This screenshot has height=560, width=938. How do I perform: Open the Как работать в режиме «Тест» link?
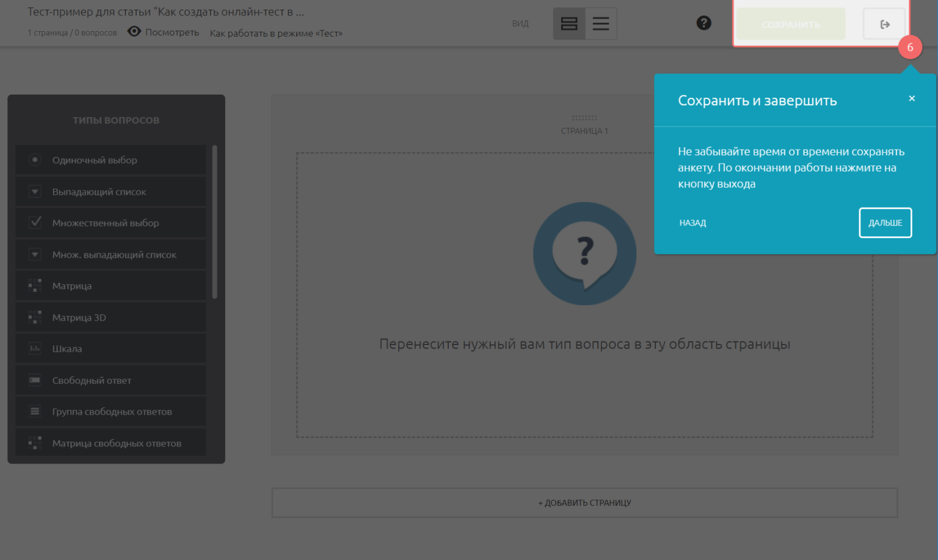pos(276,33)
